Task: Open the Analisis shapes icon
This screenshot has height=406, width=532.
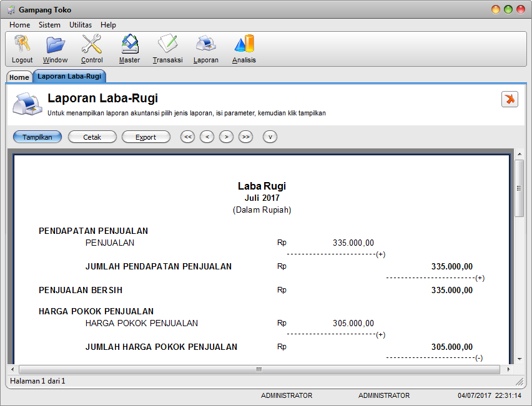Action: [244, 44]
